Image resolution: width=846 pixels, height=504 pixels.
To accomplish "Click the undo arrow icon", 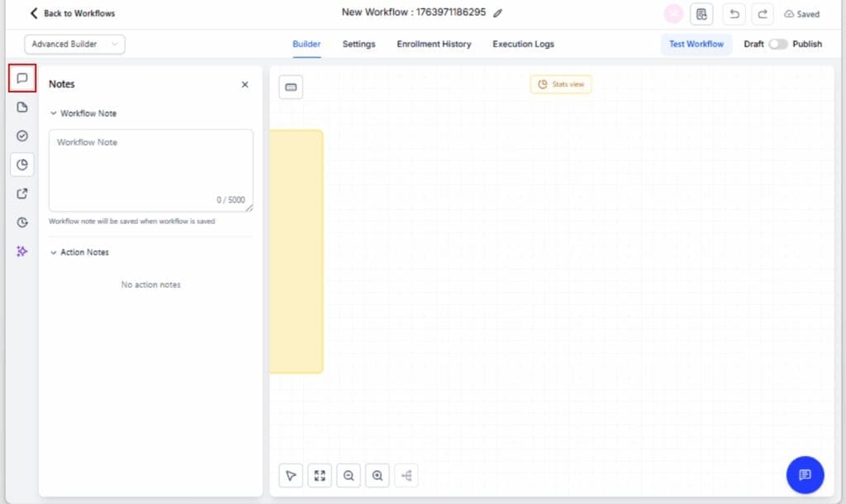I will click(x=734, y=14).
